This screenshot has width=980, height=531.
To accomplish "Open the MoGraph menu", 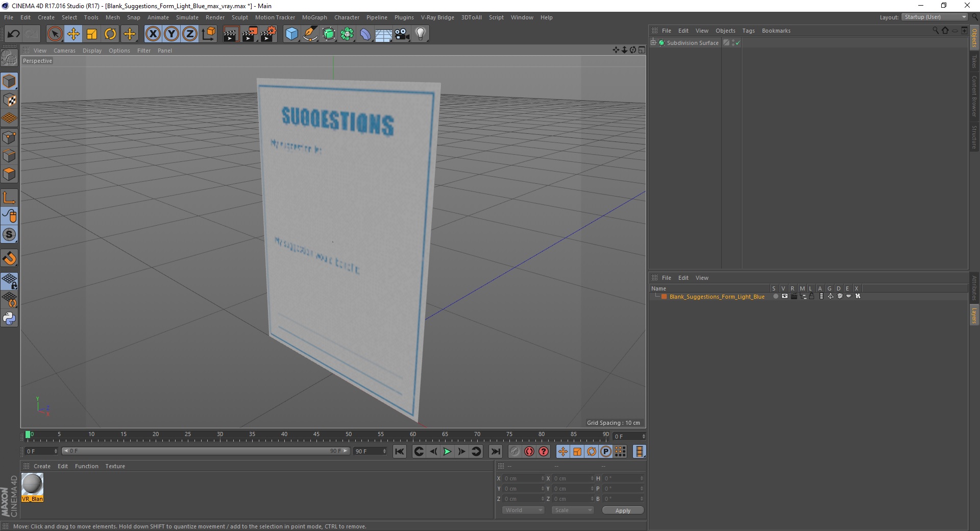I will point(314,17).
